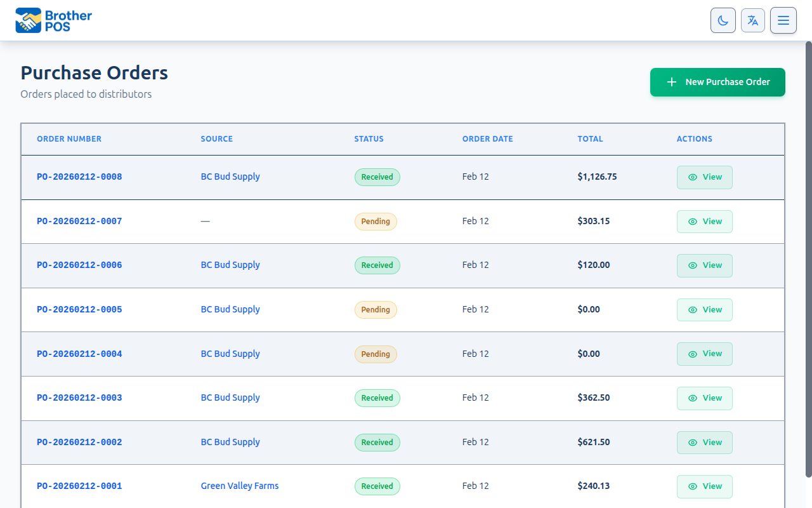The height and width of the screenshot is (508, 812).
Task: Click the Pending badge on order 0007
Action: [376, 222]
